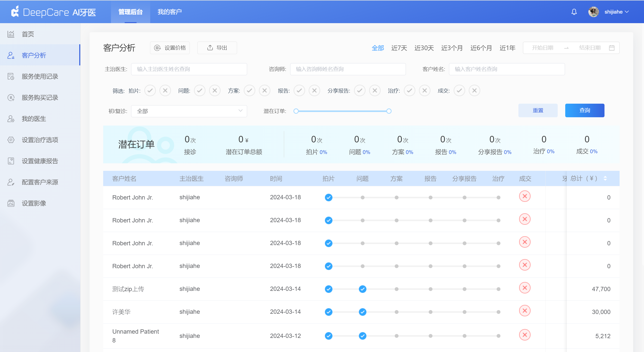
Task: Click the 设置影像 image icon
Action: point(11,203)
